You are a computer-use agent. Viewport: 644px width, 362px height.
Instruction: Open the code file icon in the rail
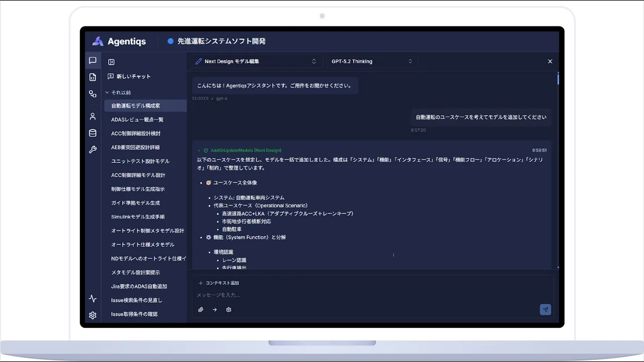coord(93,77)
